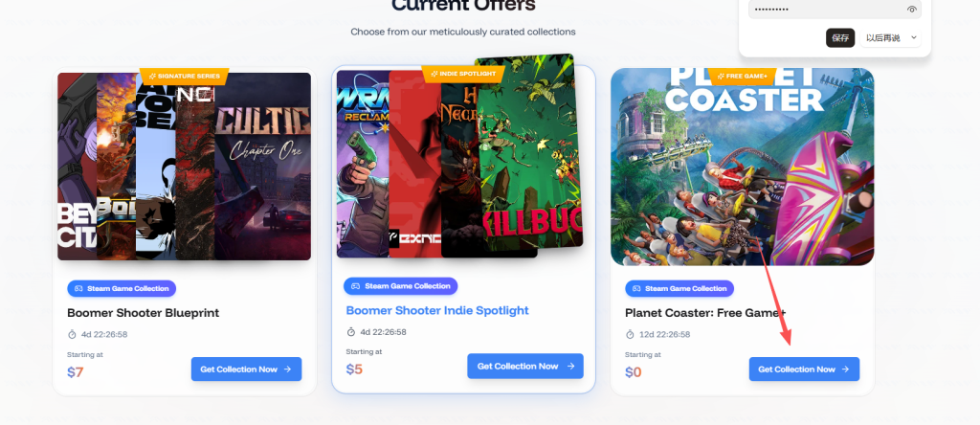Click the Cultic Chapter One cover
The image size is (980, 425).
[262, 167]
